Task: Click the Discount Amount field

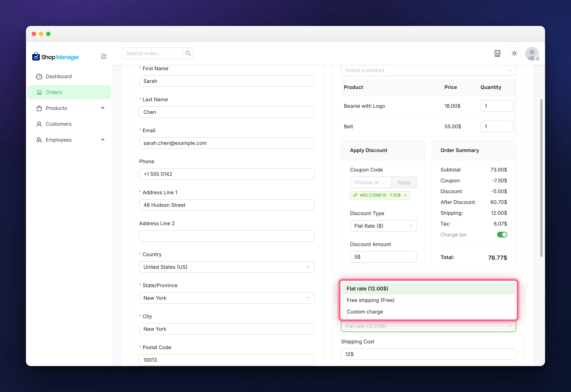Action: 383,257
